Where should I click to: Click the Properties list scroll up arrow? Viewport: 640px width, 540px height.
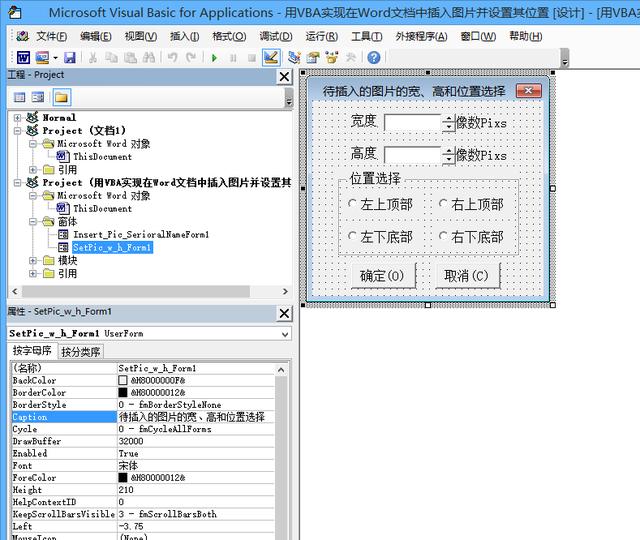pyautogui.click(x=281, y=370)
